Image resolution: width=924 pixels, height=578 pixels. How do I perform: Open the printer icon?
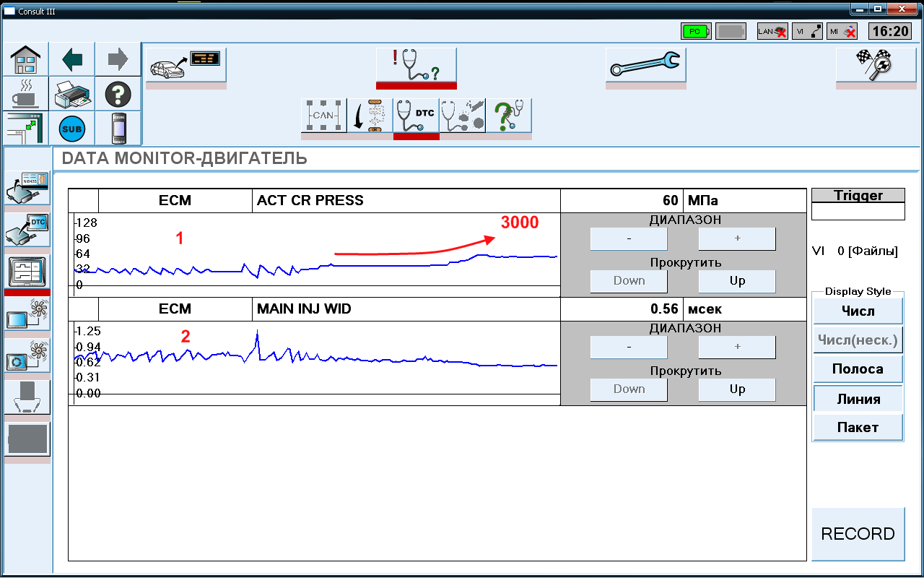pos(72,94)
